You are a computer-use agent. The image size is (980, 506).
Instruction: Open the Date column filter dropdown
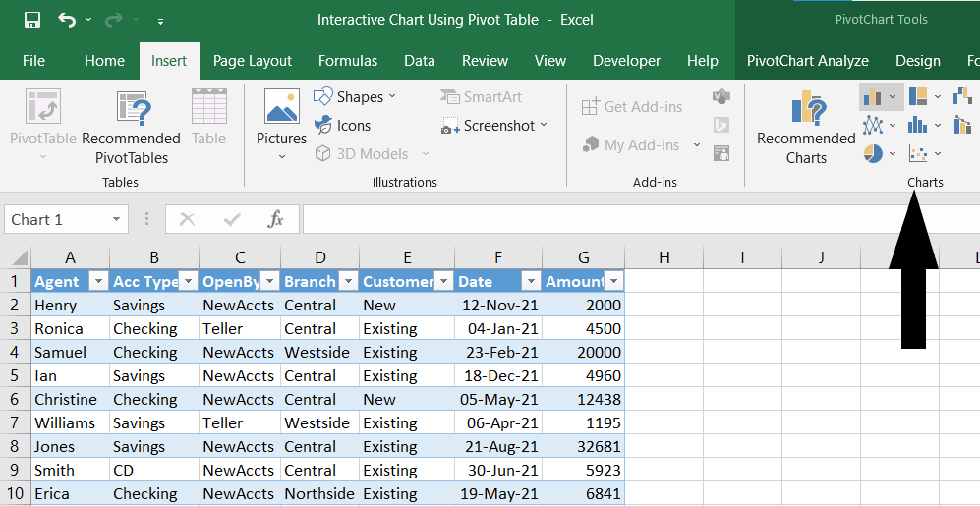[531, 282]
